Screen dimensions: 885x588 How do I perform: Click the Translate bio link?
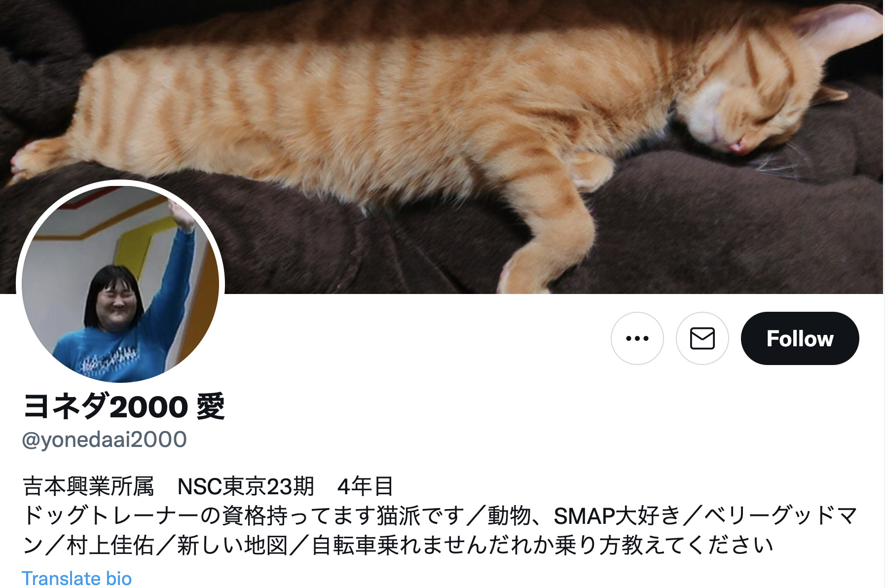pyautogui.click(x=77, y=579)
